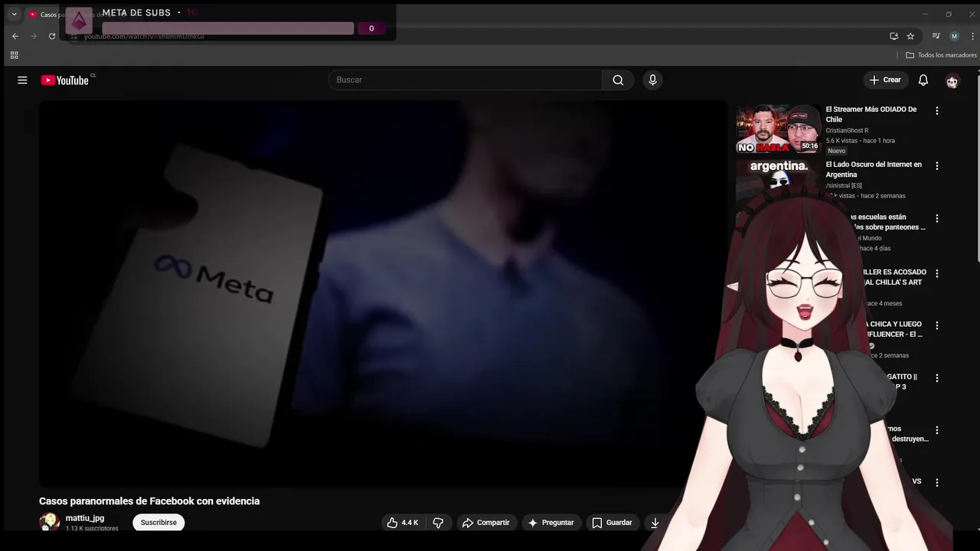Open options menu for the INFLUENCER video
980x551 pixels.
click(936, 326)
